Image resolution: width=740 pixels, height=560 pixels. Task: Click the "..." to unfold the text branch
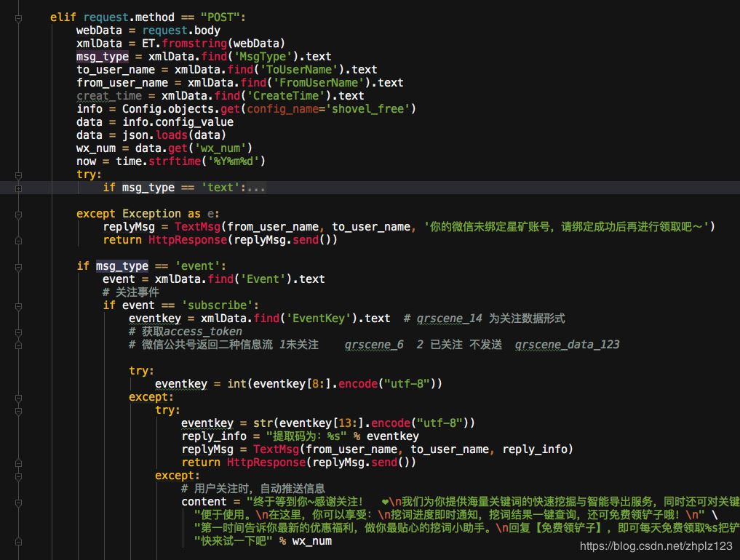(257, 187)
